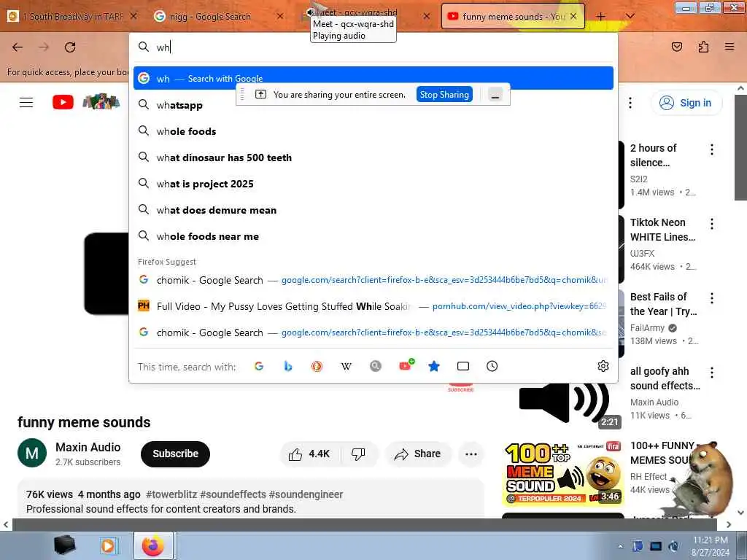
Task: Search this time with Bing icon
Action: (x=287, y=366)
